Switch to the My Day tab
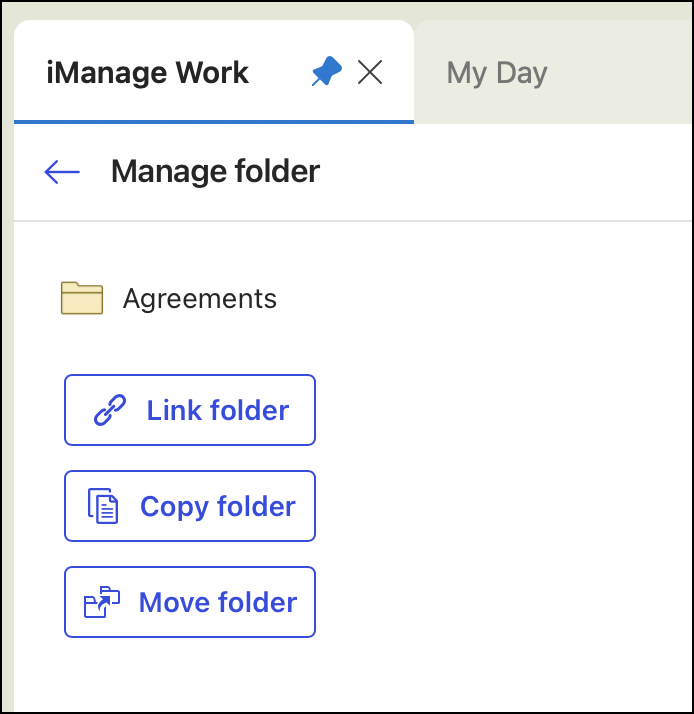Viewport: 694px width, 714px height. 497,73
